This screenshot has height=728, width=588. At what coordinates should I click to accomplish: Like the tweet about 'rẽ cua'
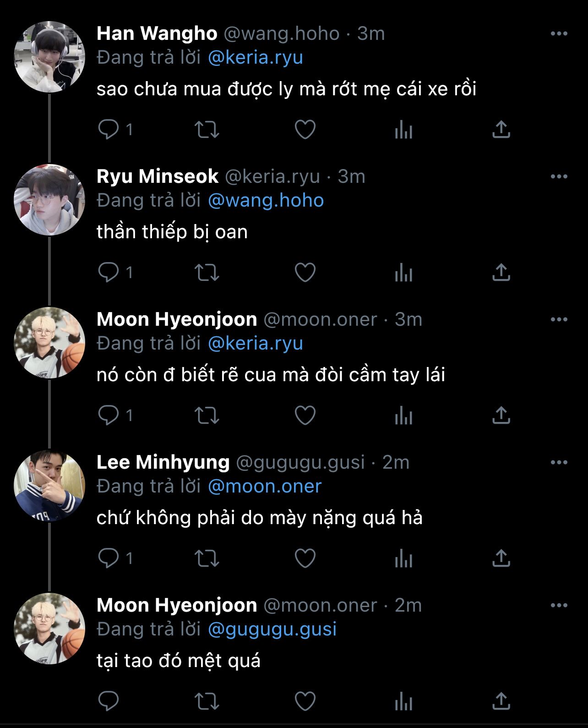305,416
